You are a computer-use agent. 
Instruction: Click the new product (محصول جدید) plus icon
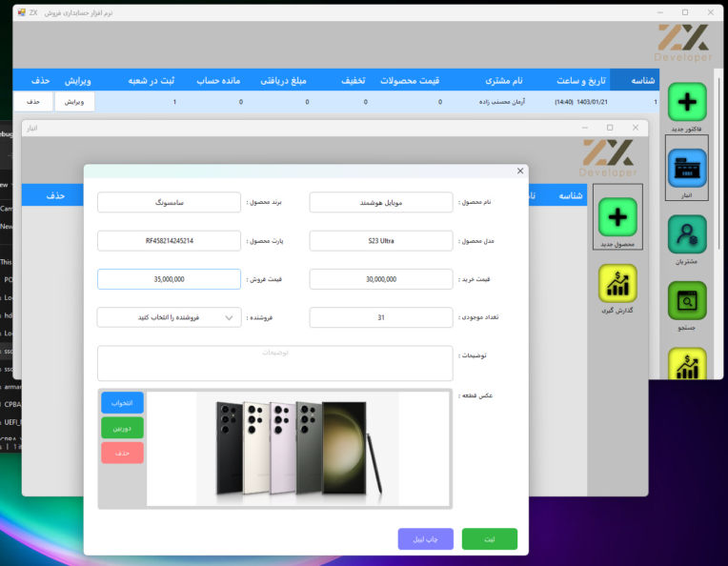tap(617, 217)
